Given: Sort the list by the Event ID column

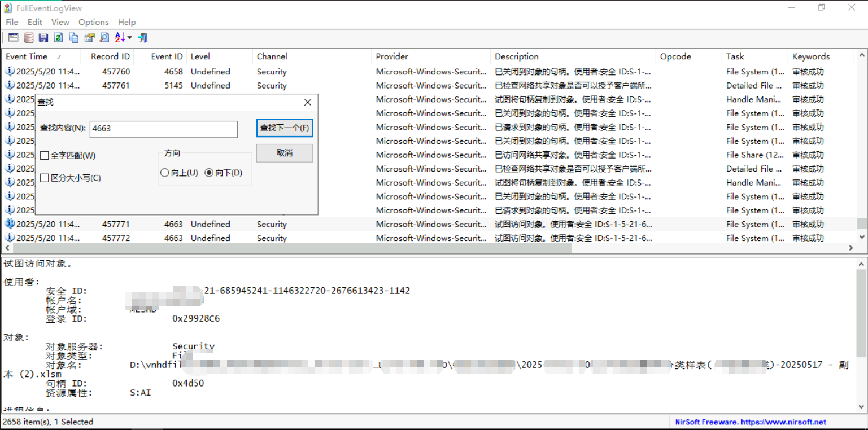Looking at the screenshot, I should coord(169,56).
